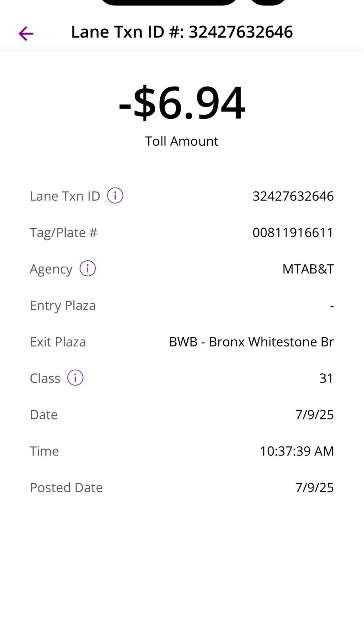The height and width of the screenshot is (640, 364).
Task: Tap the Entry Plaza dash value
Action: coord(332,306)
